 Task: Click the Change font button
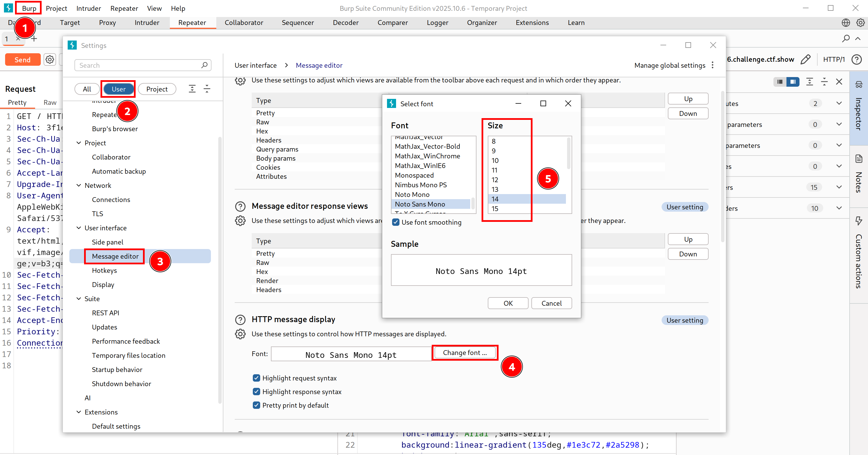pyautogui.click(x=465, y=353)
